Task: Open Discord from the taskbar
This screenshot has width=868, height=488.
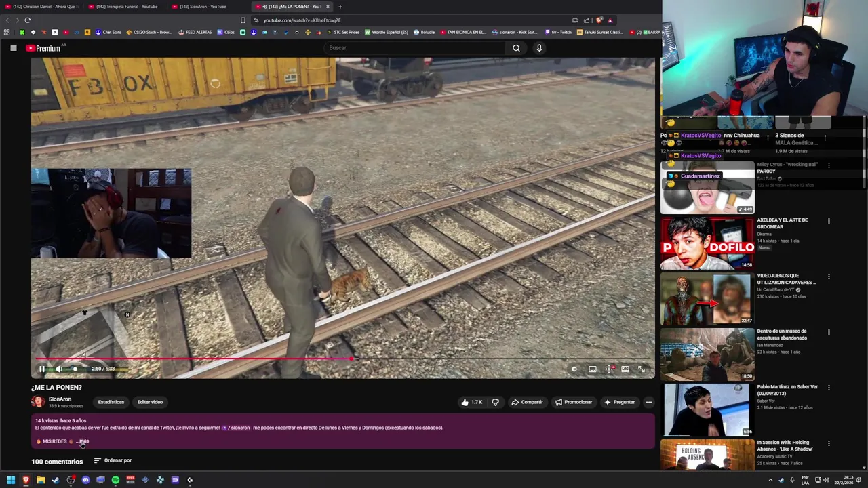Action: coord(85,480)
